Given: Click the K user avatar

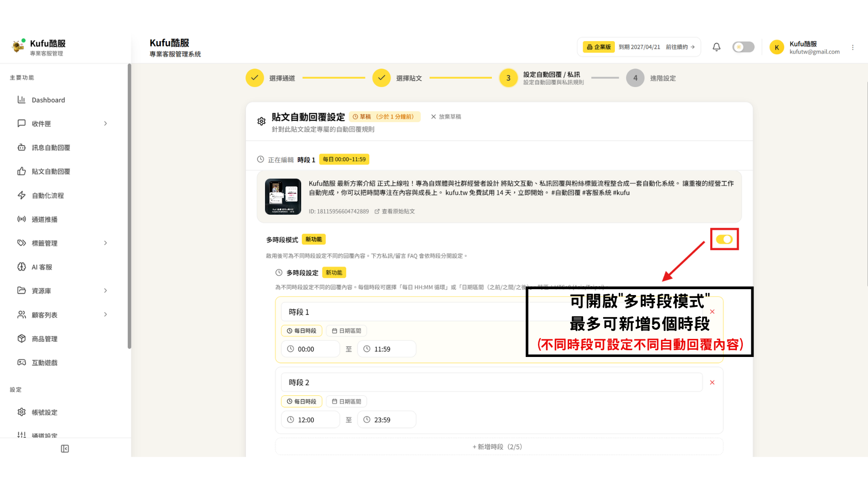Looking at the screenshot, I should coord(777,47).
